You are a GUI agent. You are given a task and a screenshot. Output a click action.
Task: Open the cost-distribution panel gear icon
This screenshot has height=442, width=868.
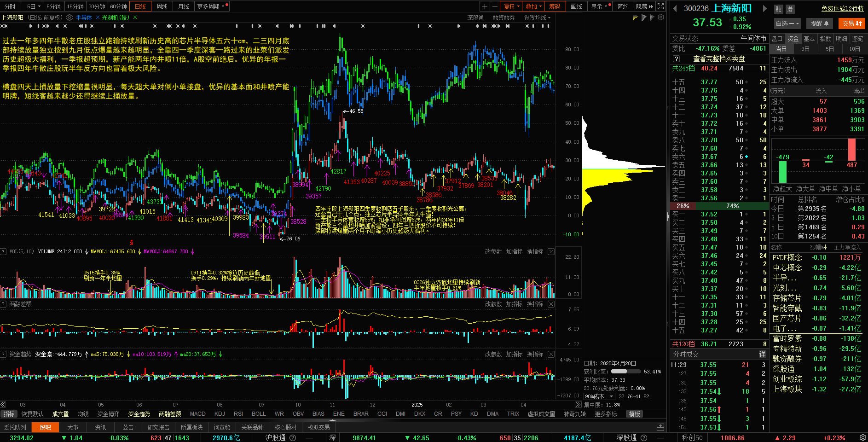[661, 17]
